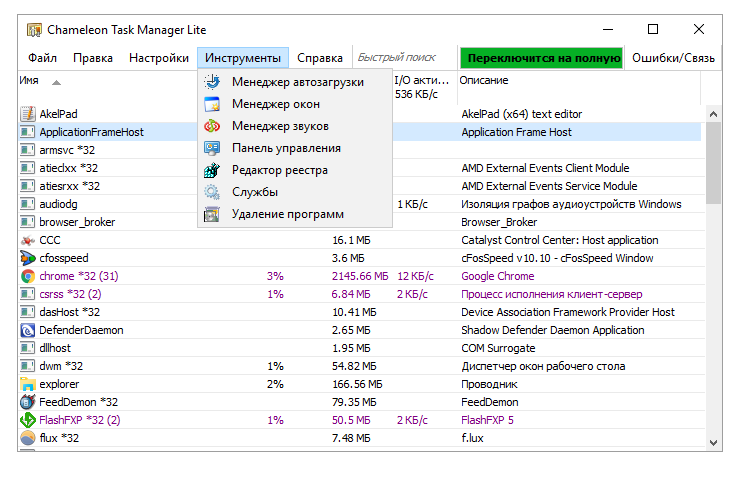This screenshot has width=746, height=480.
Task: Click the uninstall programs icon
Action: pos(212,214)
